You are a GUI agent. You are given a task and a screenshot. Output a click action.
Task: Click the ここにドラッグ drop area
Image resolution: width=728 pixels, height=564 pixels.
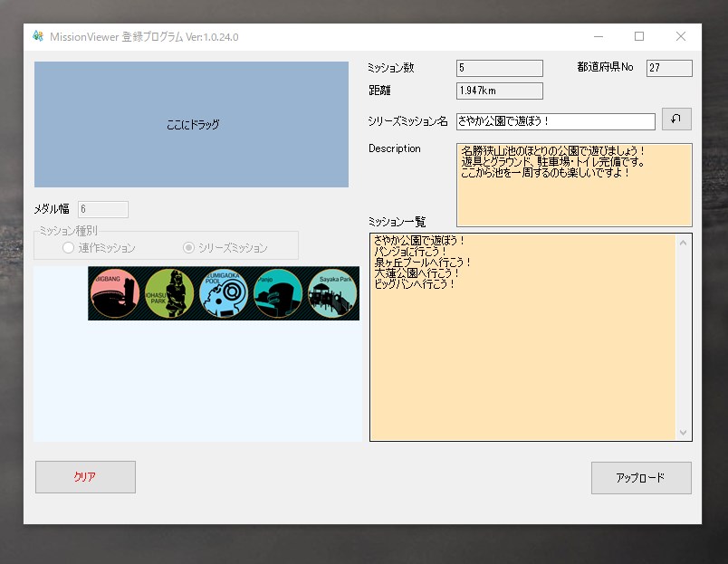[191, 124]
